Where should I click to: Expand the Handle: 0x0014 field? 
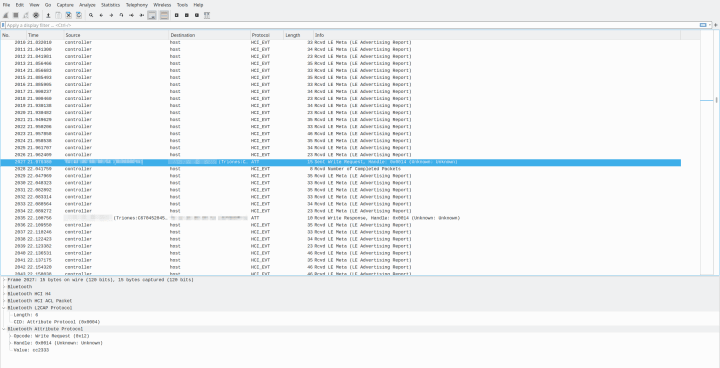coord(11,343)
